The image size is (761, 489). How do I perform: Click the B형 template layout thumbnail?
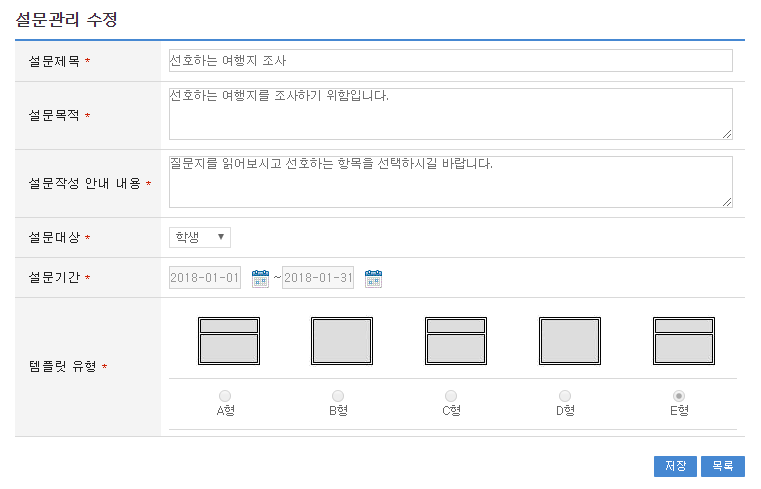click(342, 341)
